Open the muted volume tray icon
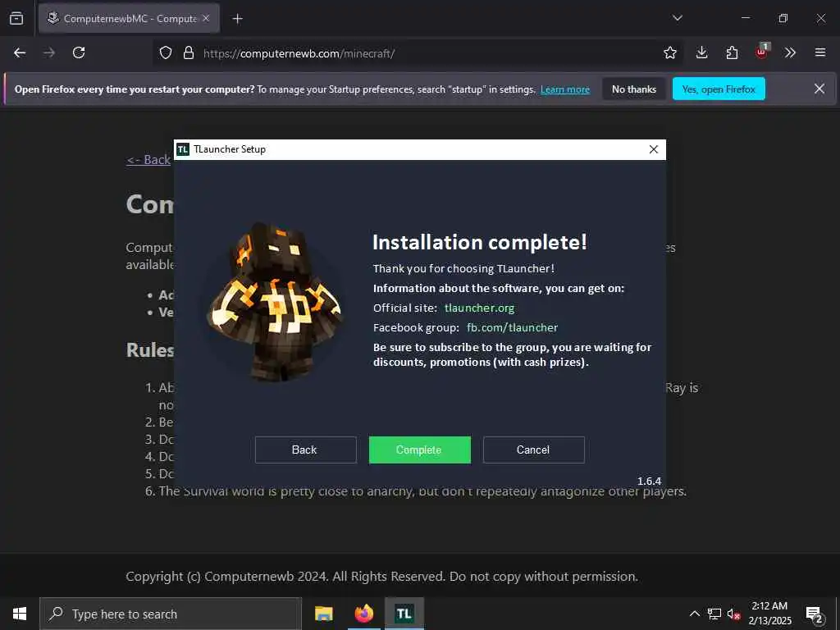840x630 pixels. coord(733,614)
